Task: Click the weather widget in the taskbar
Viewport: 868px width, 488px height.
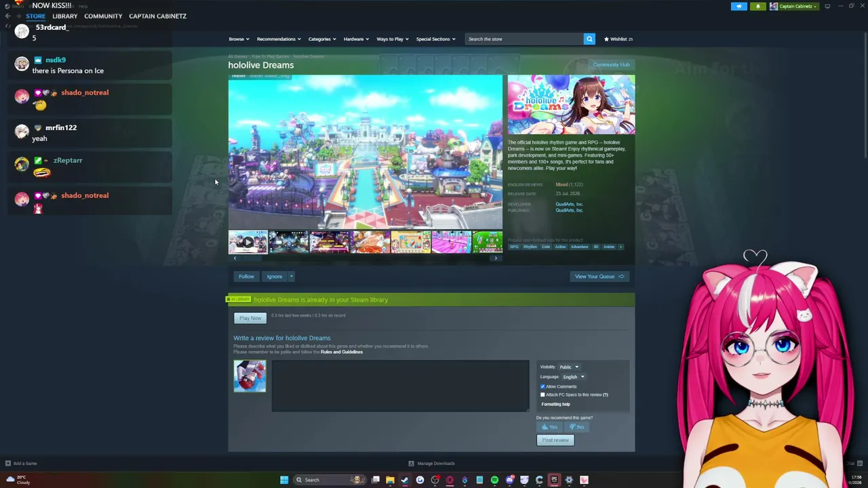Action: coord(18,480)
